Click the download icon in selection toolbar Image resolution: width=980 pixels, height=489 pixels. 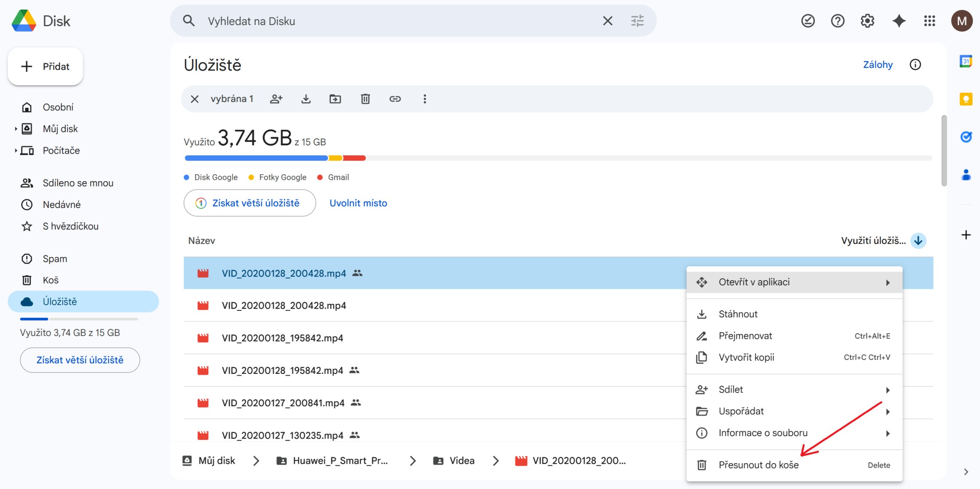click(x=306, y=99)
